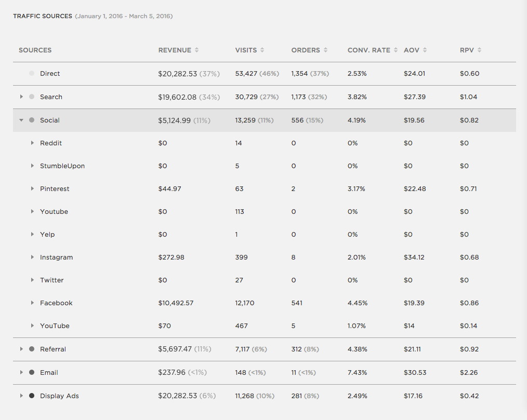527x420 pixels.
Task: Expand the Facebook sub-row arrow
Action: point(32,303)
